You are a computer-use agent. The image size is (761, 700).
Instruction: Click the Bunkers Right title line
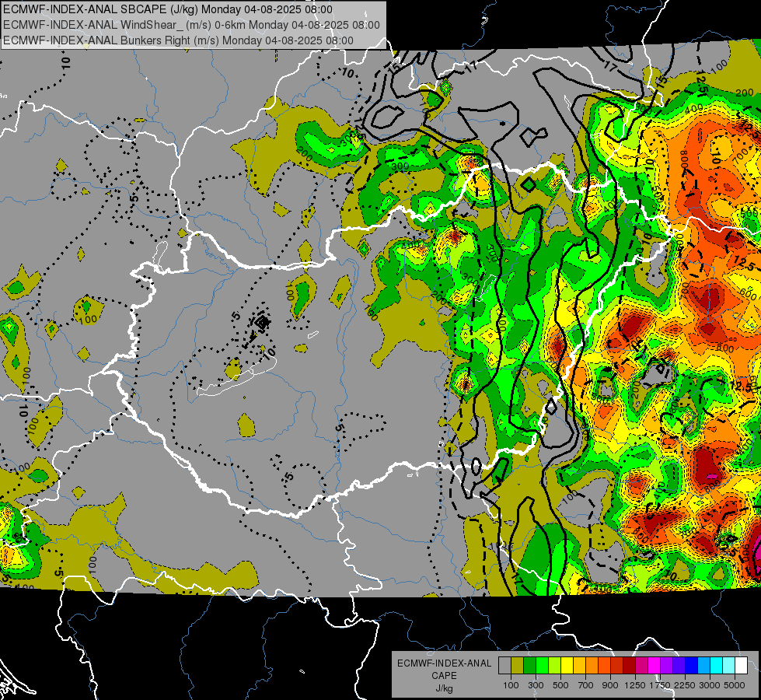point(178,40)
